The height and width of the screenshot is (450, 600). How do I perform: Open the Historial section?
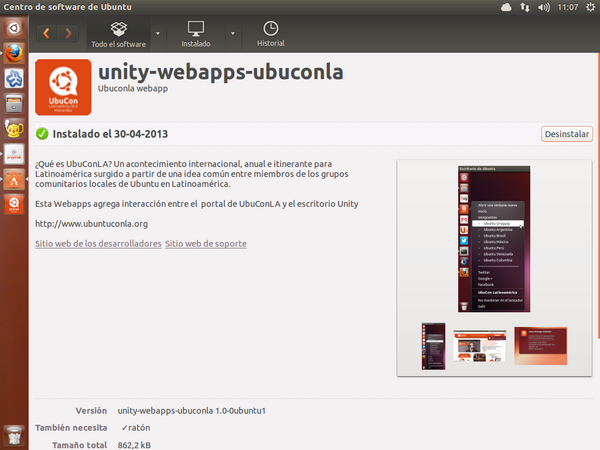pos(271,34)
